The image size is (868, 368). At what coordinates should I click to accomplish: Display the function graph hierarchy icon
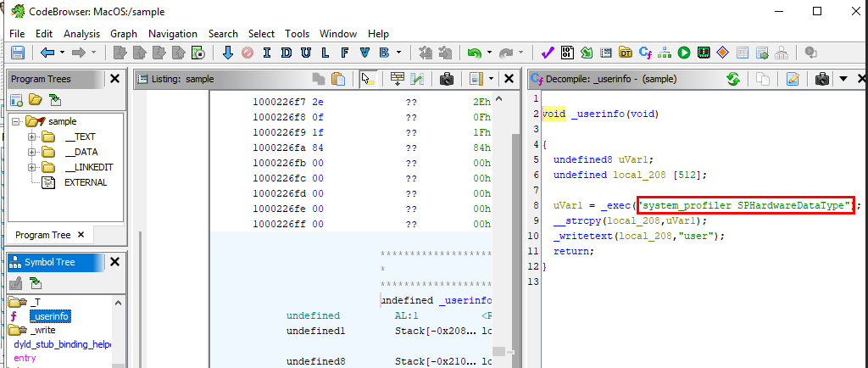point(665,53)
